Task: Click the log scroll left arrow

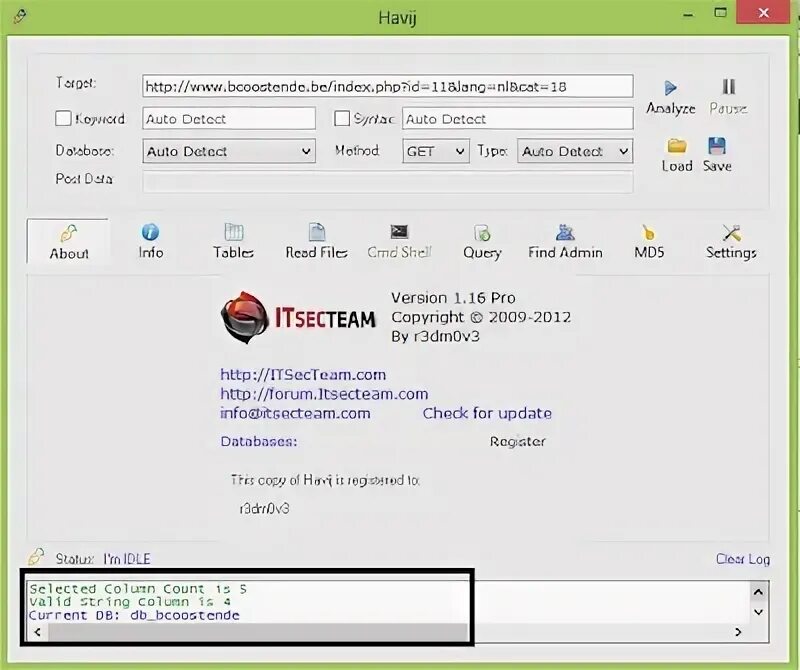Action: pyautogui.click(x=38, y=632)
